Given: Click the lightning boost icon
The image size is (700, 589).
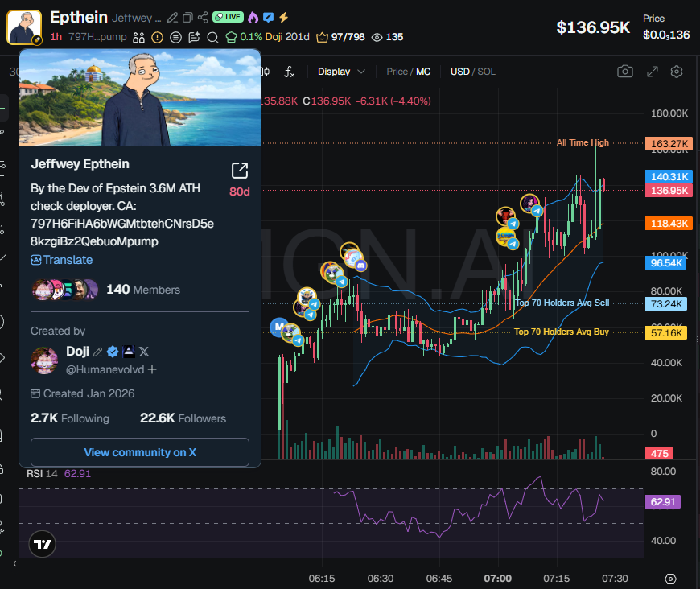Looking at the screenshot, I should point(283,17).
